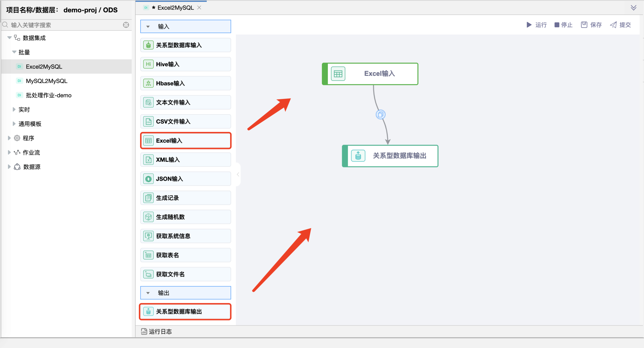Screen dimensions: 644x348
Task: Click the 获取系统信息 component icon
Action: [x=148, y=236]
